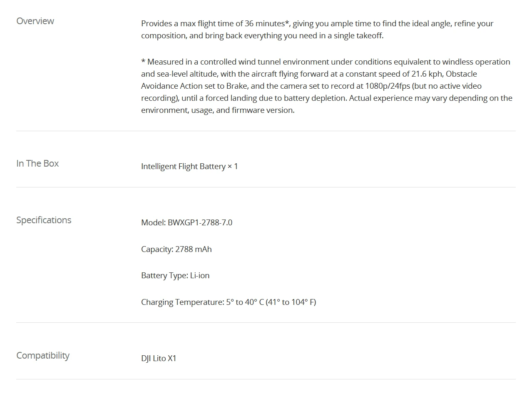Click the words "single takeoff"
Viewport: 532px width, 394px height.
pyautogui.click(x=358, y=36)
